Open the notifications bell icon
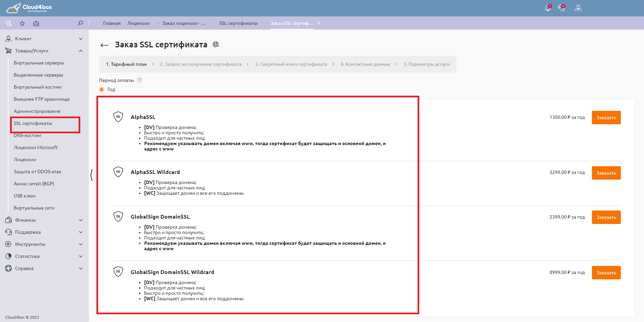 point(548,8)
